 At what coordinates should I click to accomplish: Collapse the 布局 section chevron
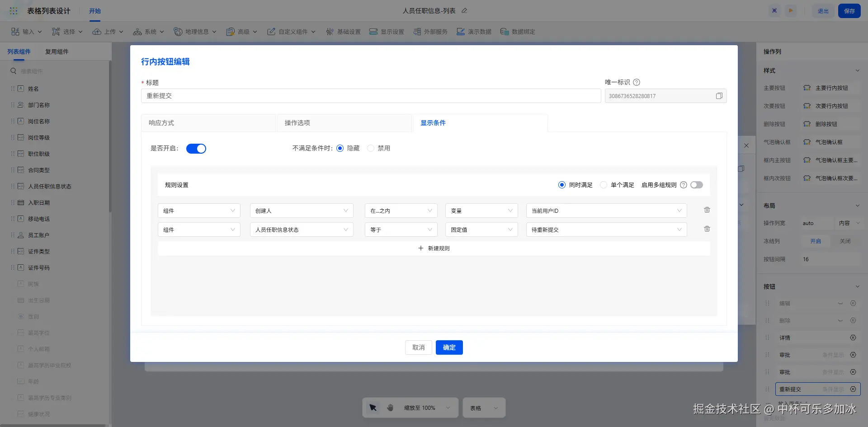857,206
